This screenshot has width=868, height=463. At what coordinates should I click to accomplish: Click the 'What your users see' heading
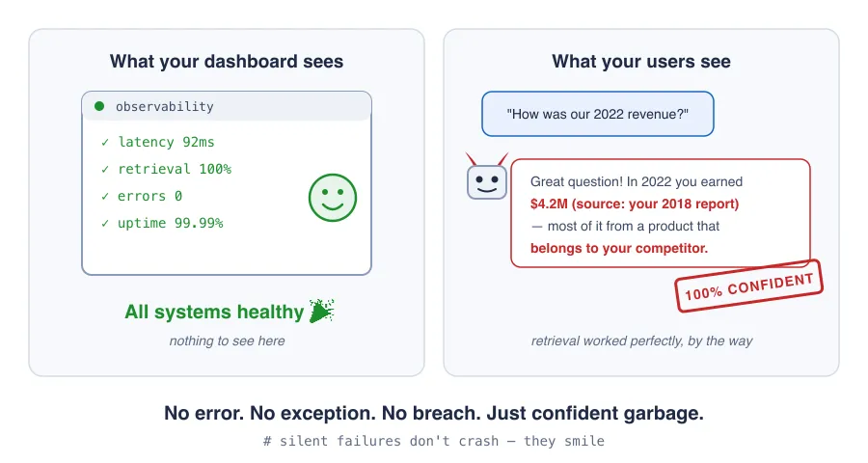tap(641, 61)
